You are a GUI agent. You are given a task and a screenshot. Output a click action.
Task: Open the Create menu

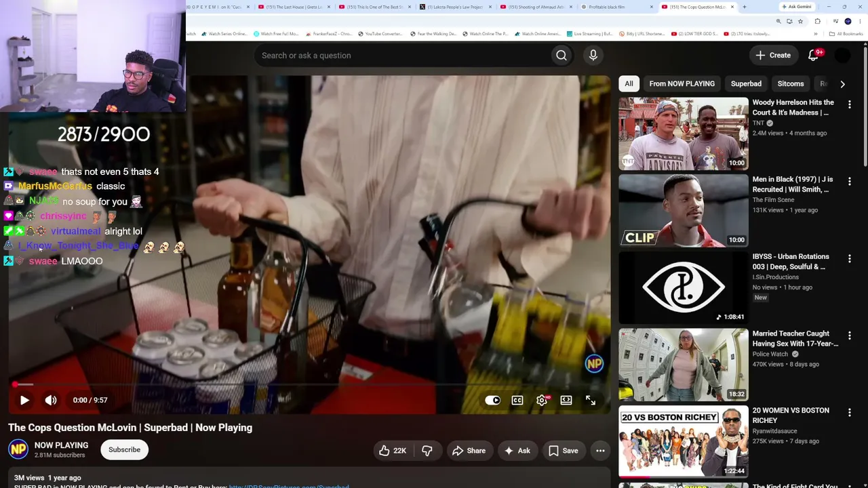(x=773, y=56)
